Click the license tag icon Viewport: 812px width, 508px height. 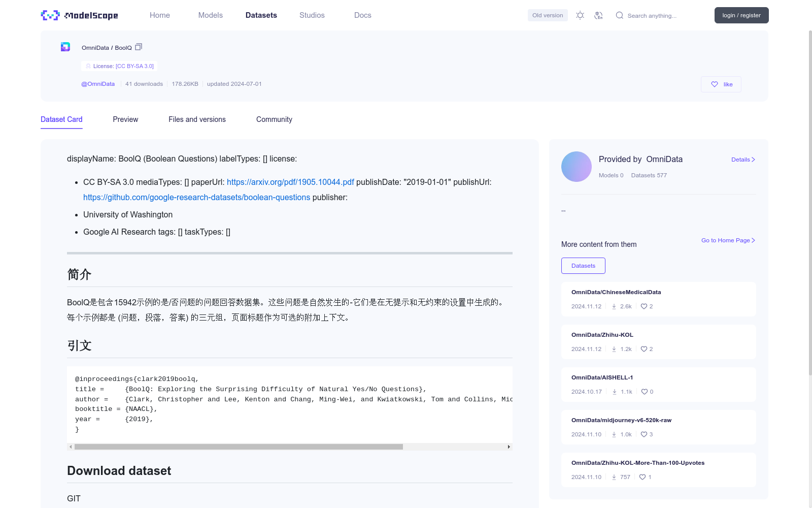88,66
